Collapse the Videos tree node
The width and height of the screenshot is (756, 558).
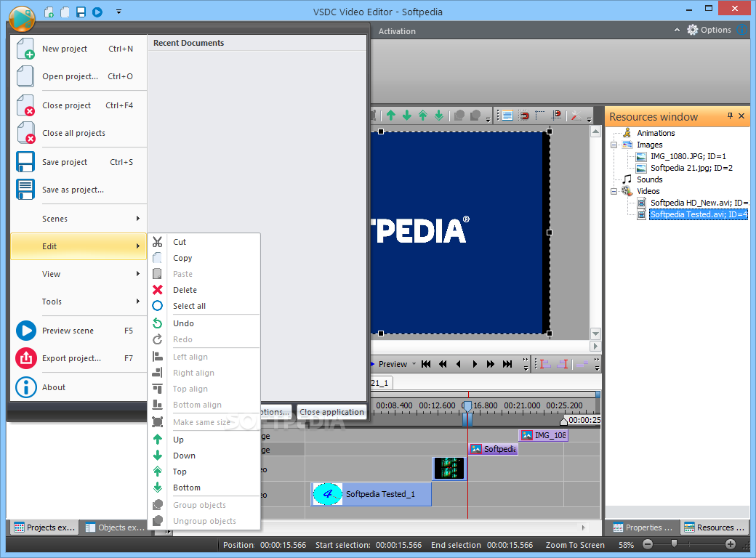[x=614, y=191]
